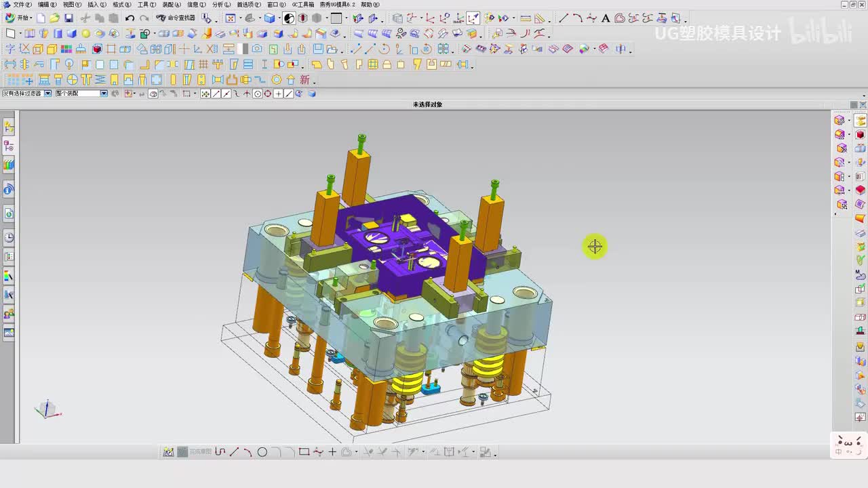Toggle Point on Curve snapping
The image size is (868, 488).
tap(288, 94)
